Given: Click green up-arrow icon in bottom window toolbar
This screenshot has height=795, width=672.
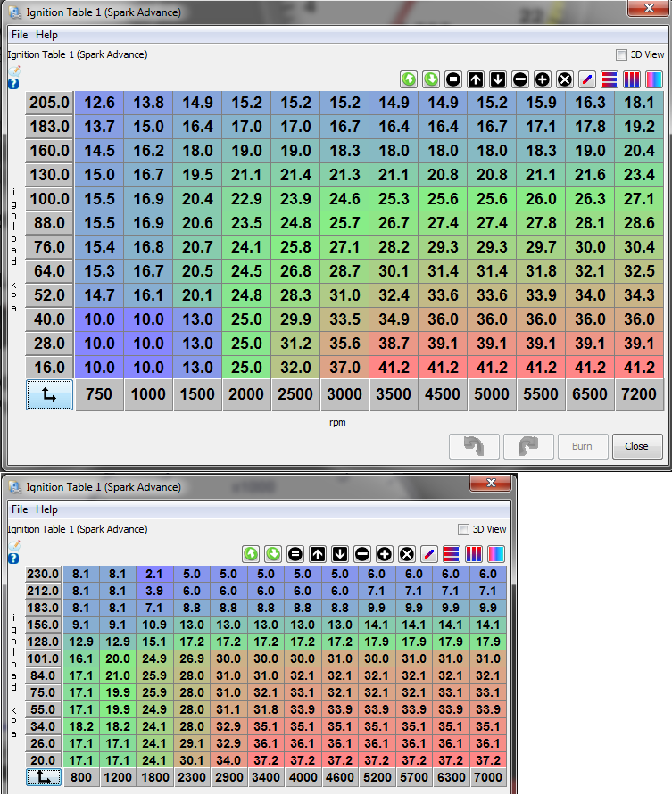Looking at the screenshot, I should coord(251,554).
